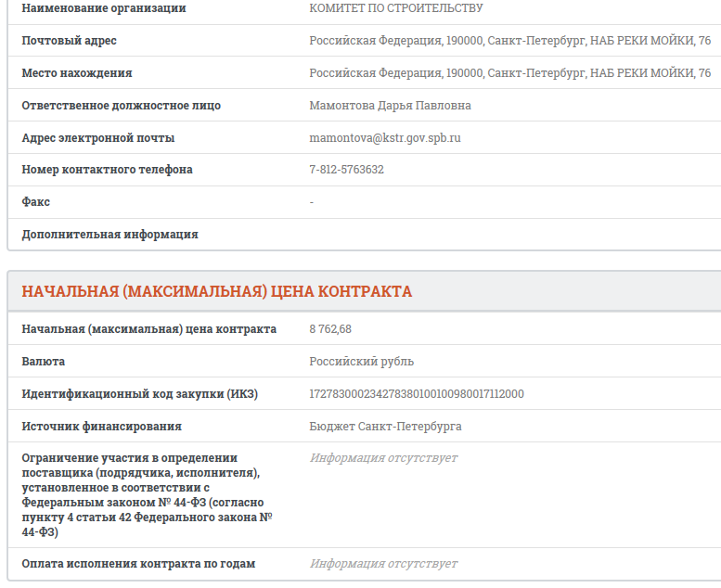The height and width of the screenshot is (588, 721).
Task: Click the Дополнительная информация label
Action: click(109, 235)
